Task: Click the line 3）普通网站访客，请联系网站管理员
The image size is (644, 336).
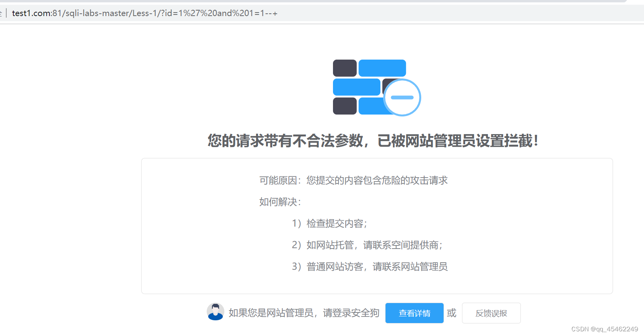Action: (x=370, y=267)
